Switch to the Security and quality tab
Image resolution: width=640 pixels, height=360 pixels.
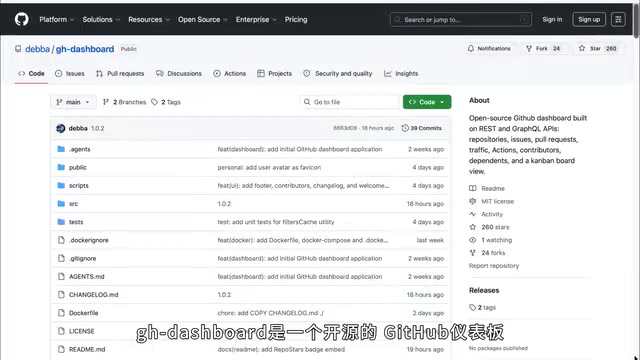click(338, 73)
